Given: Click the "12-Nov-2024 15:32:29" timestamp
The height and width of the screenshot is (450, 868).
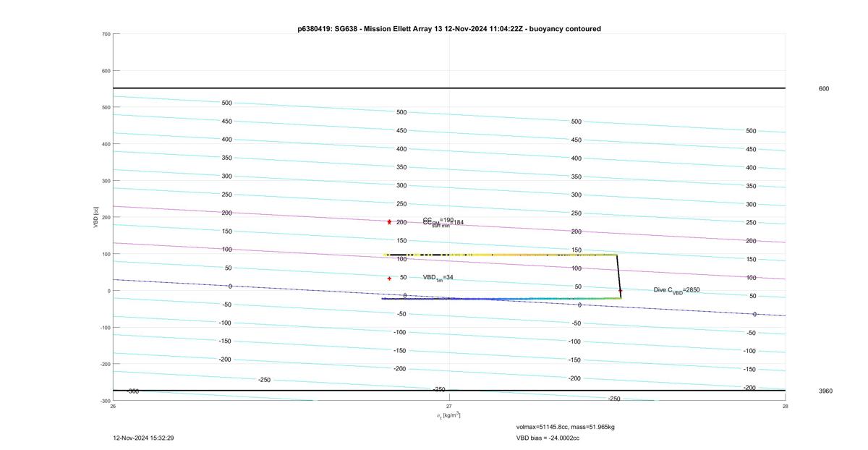Looking at the screenshot, I should pos(143,438).
